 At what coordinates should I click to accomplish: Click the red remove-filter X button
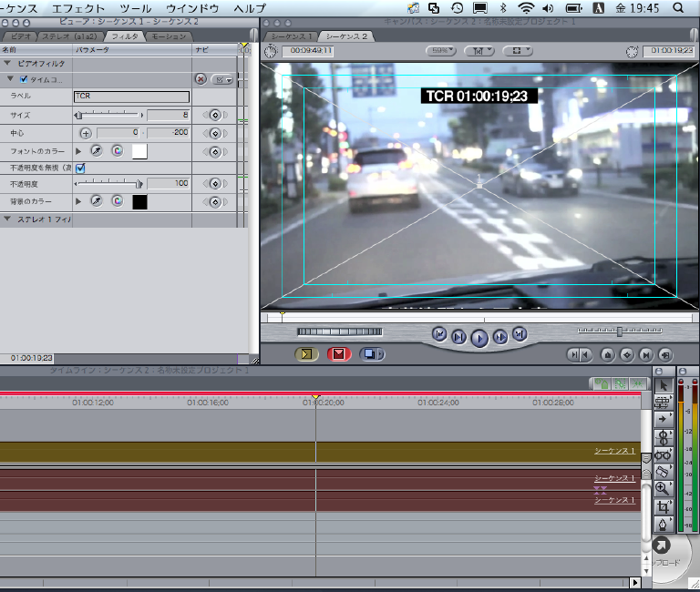point(201,79)
